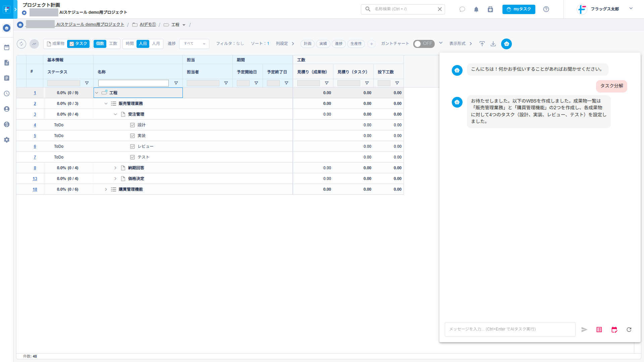This screenshot has height=362, width=644.
Task: Open the 進捗 すべて dropdown
Action: [194, 44]
